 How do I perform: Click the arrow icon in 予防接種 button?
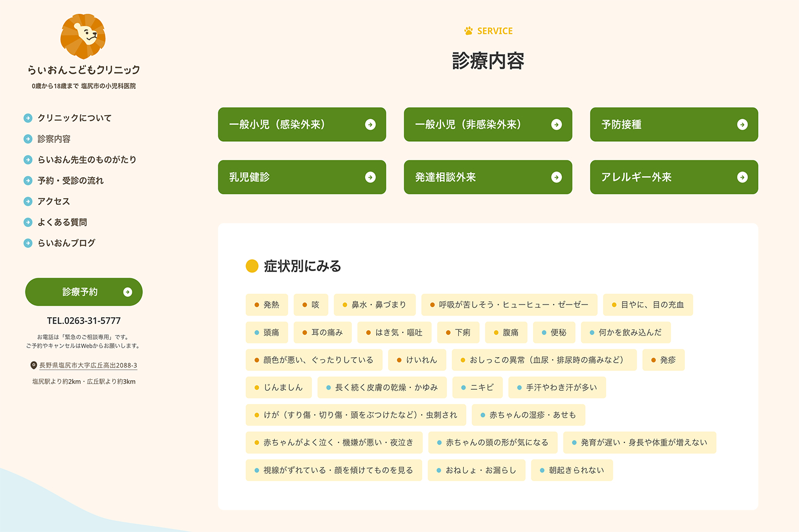(742, 125)
